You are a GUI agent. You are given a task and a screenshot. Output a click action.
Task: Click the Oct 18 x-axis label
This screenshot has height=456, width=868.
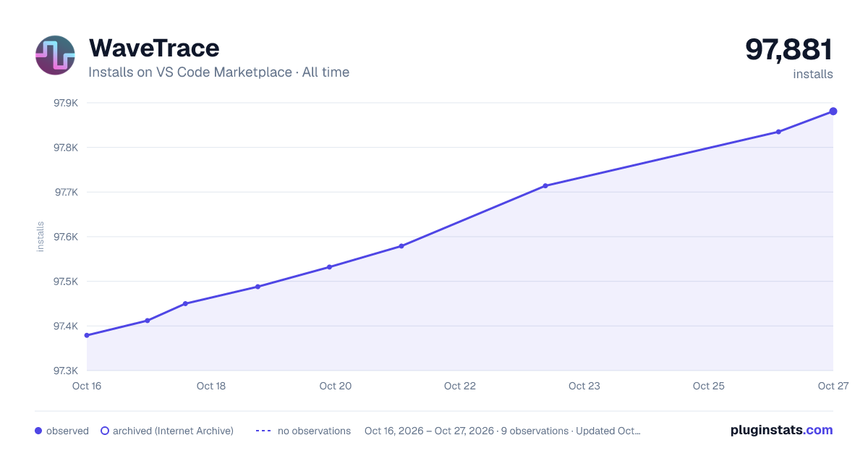[x=211, y=386]
